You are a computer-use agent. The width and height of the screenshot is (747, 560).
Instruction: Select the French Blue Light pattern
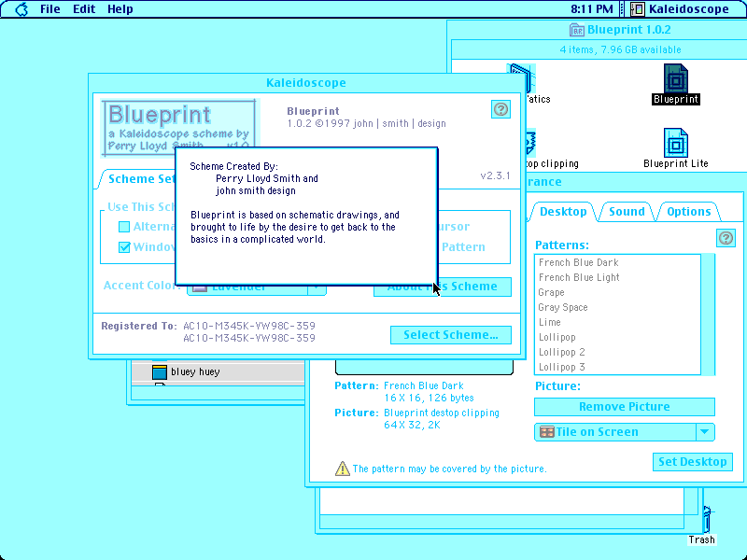[617, 277]
